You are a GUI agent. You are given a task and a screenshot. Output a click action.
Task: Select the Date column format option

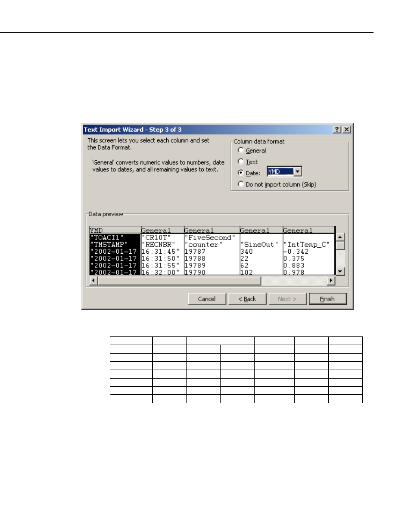[x=241, y=173]
